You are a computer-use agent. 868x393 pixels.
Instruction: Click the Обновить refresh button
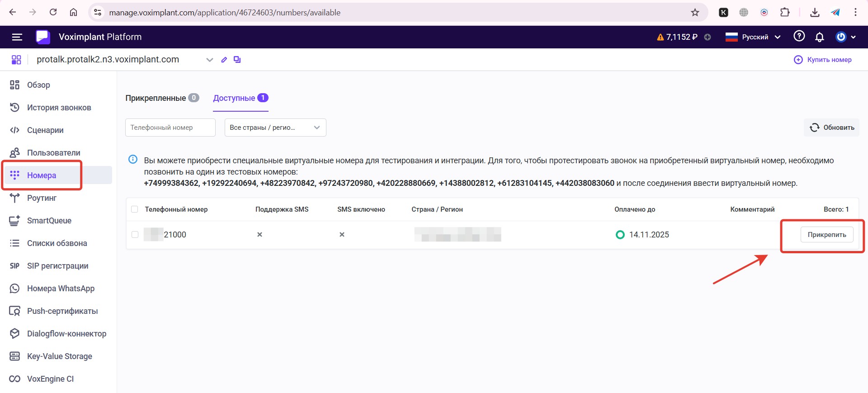pos(831,128)
